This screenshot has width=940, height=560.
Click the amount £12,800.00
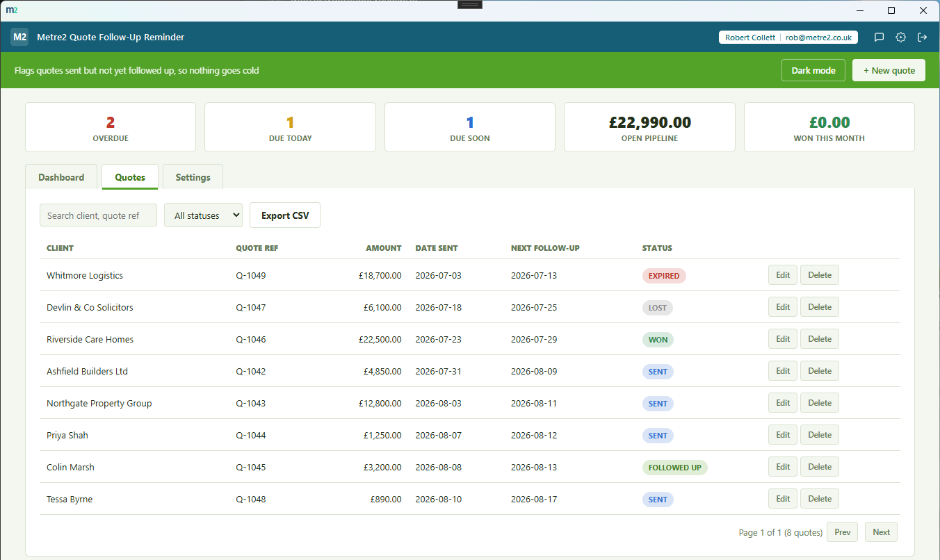(x=380, y=404)
